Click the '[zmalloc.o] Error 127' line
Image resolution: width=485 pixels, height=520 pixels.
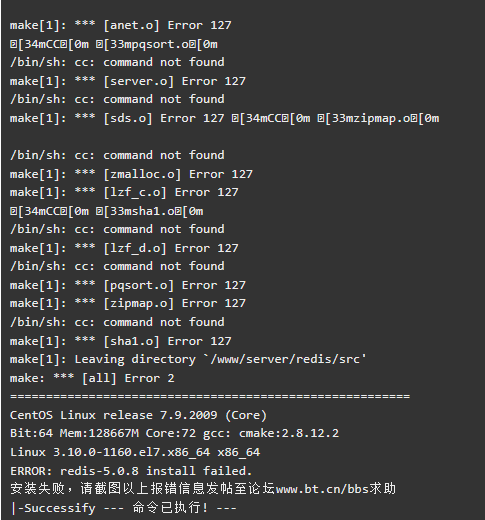pyautogui.click(x=131, y=174)
